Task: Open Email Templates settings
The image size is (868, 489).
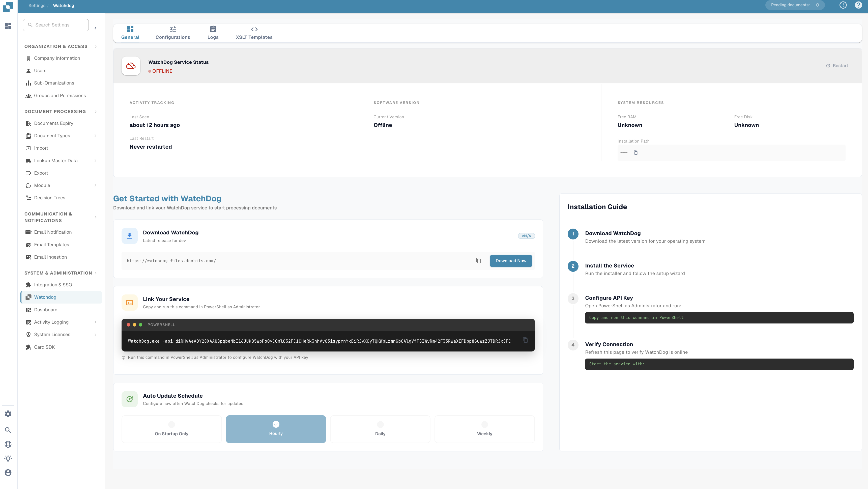Action: pos(51,245)
